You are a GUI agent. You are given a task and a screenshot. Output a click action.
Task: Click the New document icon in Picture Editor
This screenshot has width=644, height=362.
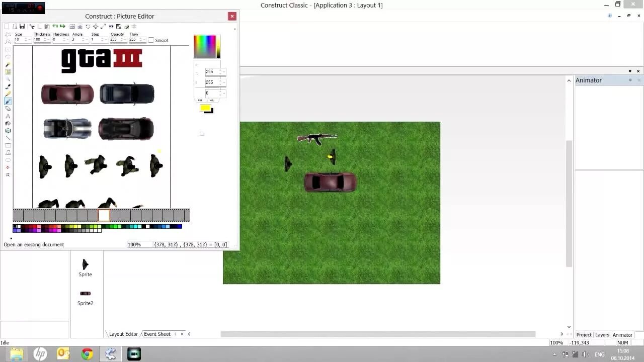coord(7,26)
